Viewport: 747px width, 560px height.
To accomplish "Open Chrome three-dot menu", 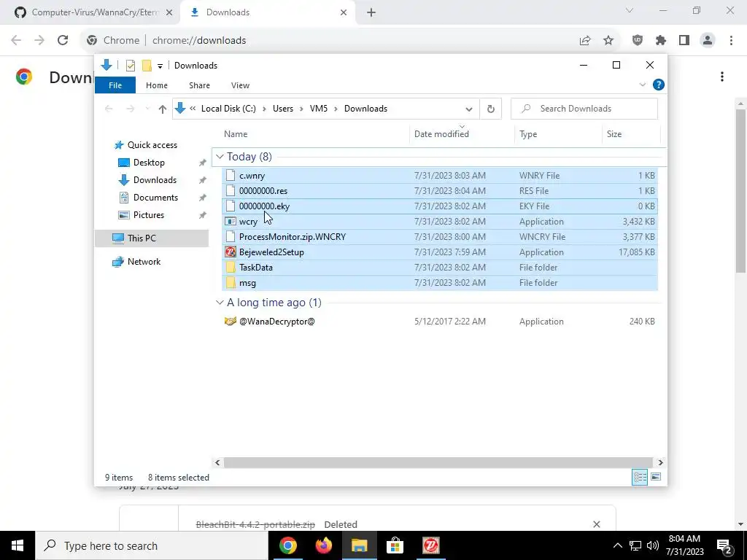I will click(x=731, y=41).
